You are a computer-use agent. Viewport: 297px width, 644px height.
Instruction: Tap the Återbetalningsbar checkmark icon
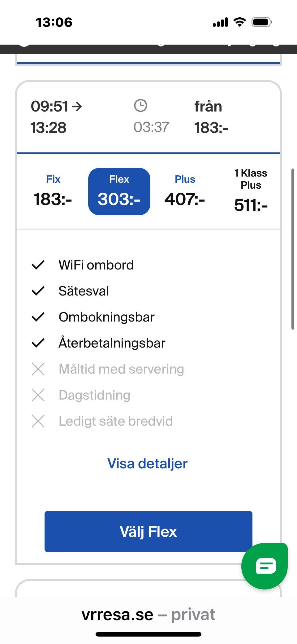tap(38, 343)
